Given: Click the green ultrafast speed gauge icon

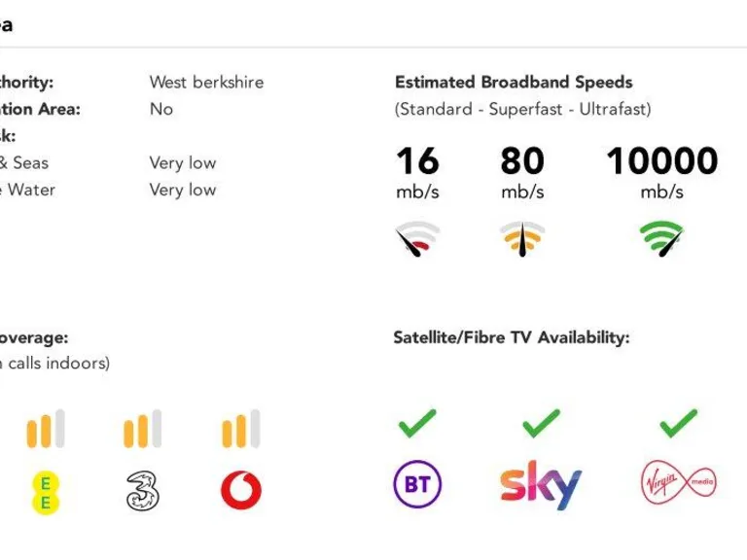Looking at the screenshot, I should (661, 238).
